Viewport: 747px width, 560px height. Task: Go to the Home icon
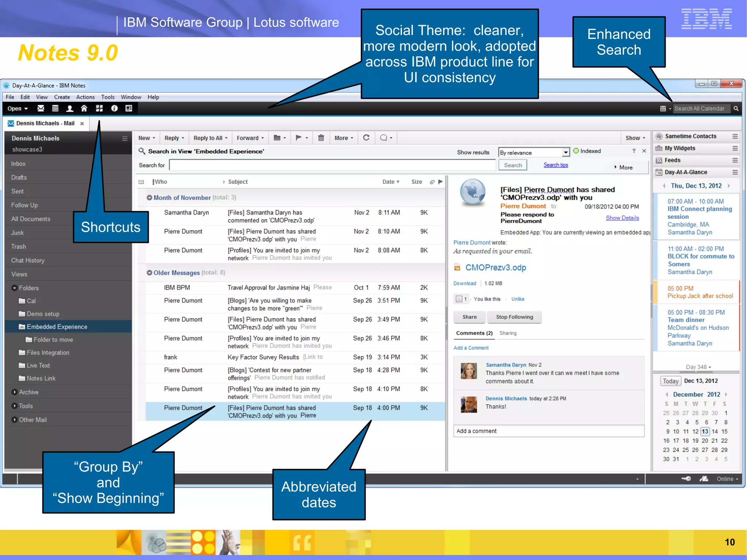pyautogui.click(x=84, y=108)
